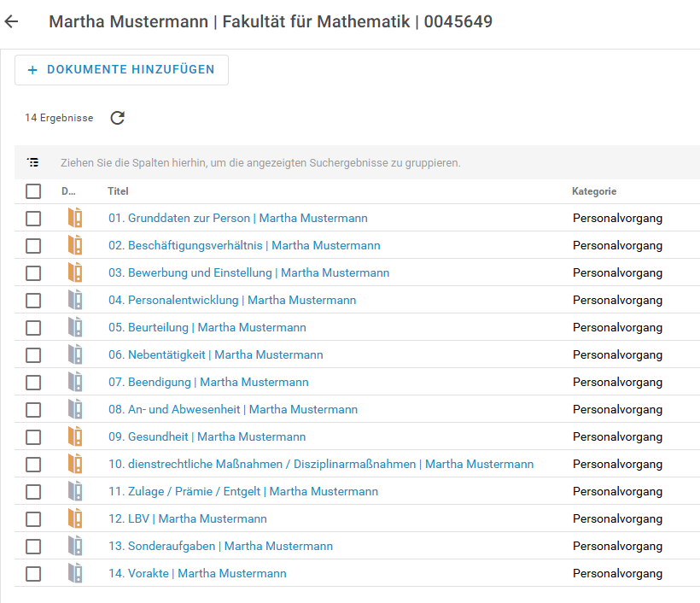Select all documents via the header checkbox

(33, 191)
